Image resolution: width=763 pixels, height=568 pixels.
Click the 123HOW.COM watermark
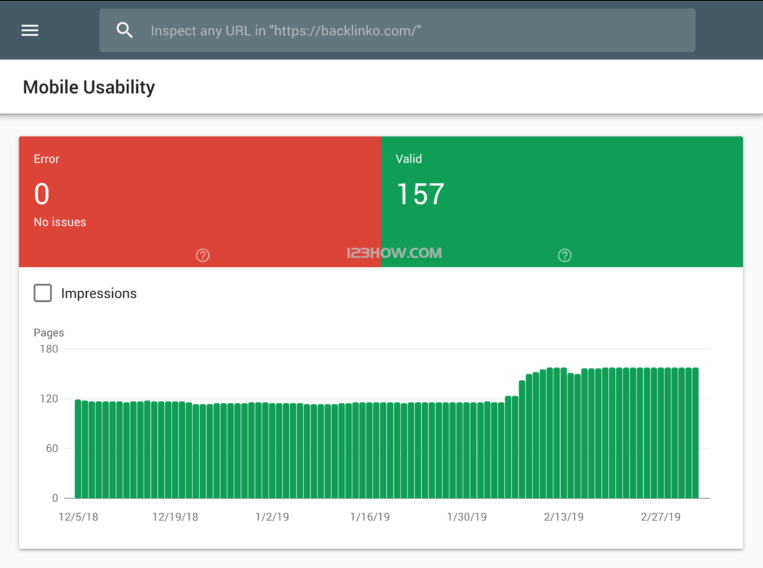click(394, 253)
